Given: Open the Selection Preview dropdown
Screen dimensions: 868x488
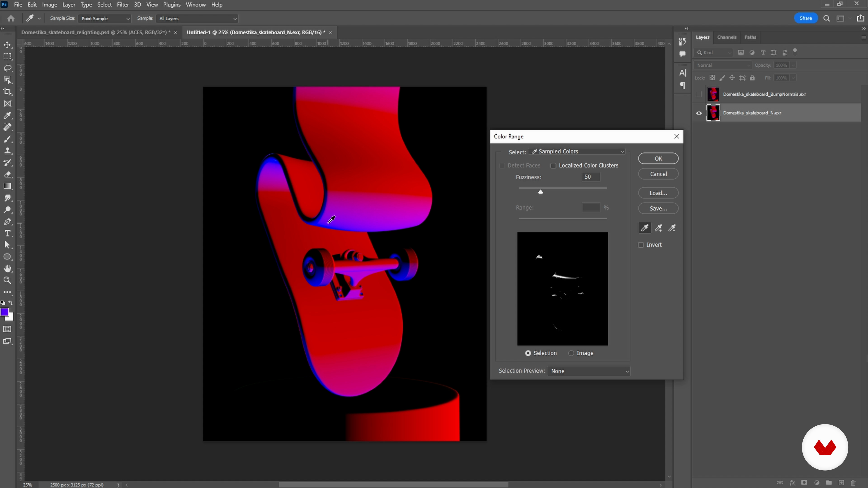Looking at the screenshot, I should (588, 371).
